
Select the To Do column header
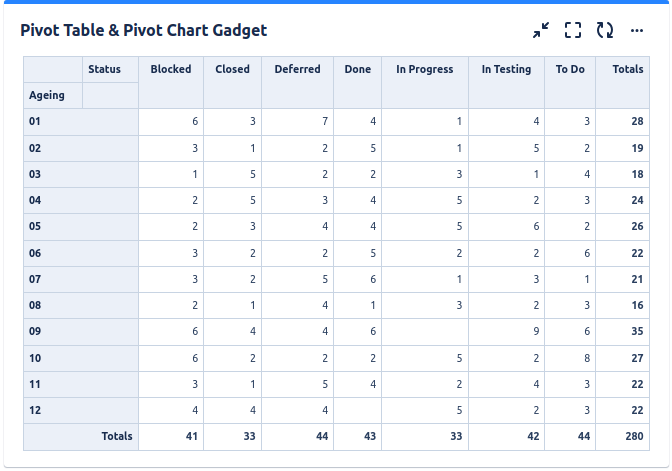[570, 69]
